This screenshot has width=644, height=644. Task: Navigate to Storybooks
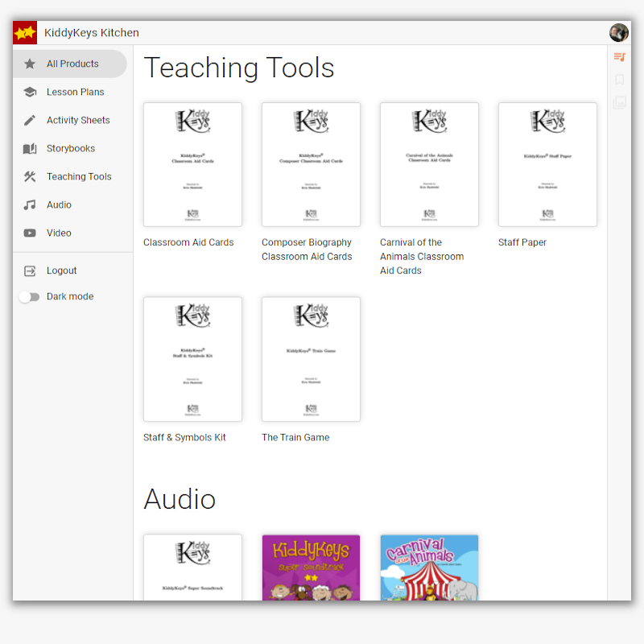pyautogui.click(x=70, y=148)
